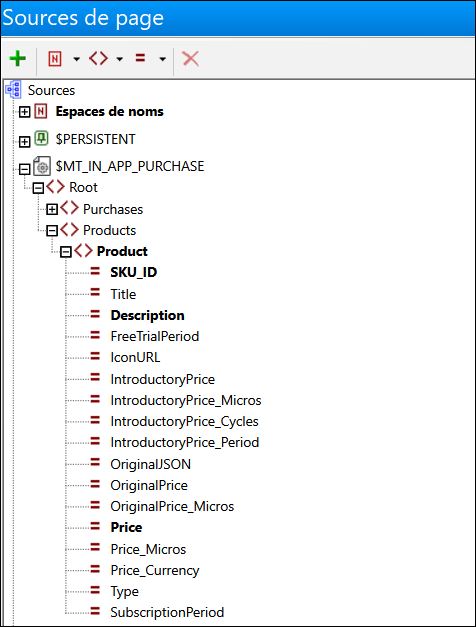Click the red N namespace toolbar icon
This screenshot has width=476, height=627.
55,59
